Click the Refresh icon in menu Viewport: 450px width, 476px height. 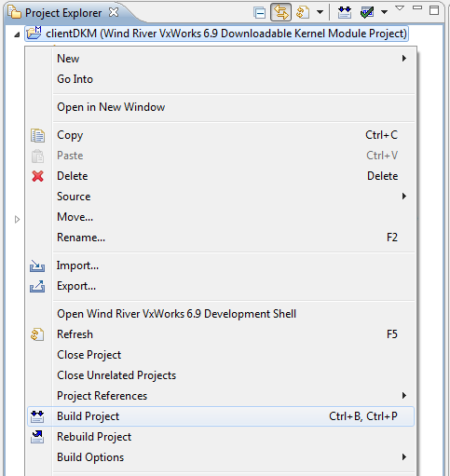[x=37, y=334]
